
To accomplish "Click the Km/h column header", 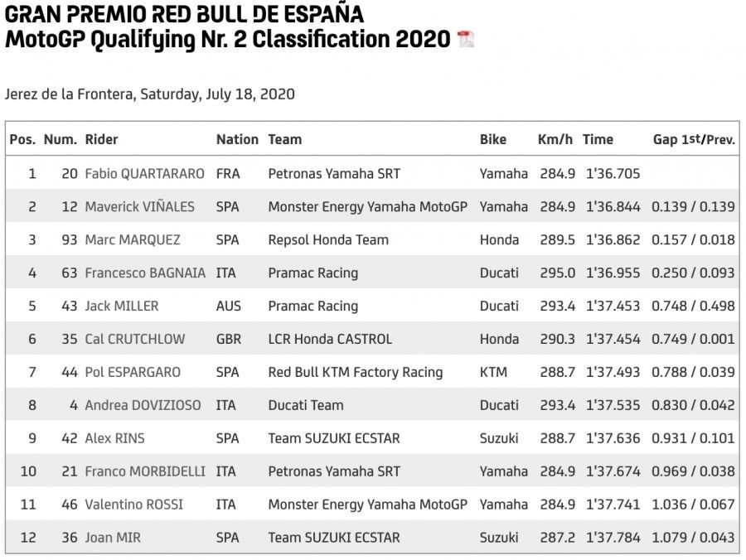I will [x=555, y=139].
